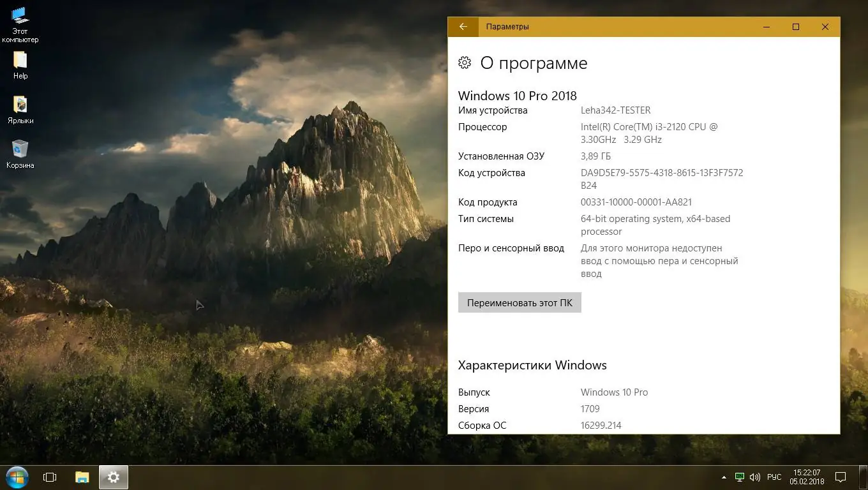This screenshot has width=868, height=490.
Task: Show hidden system tray icons
Action: 724,477
